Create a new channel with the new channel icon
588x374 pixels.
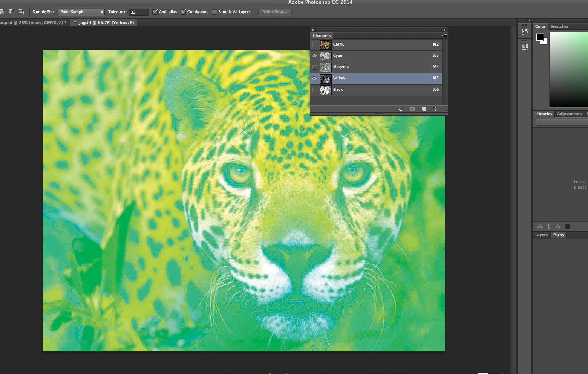coord(424,109)
